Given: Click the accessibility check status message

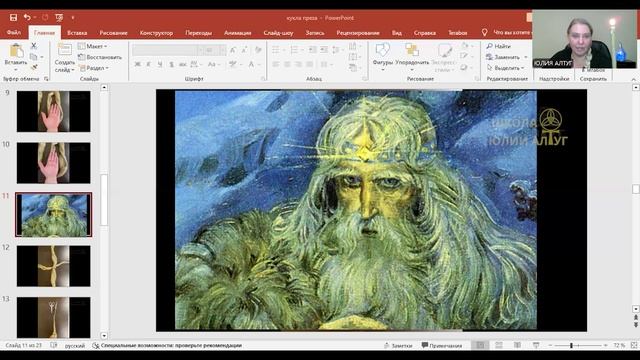Looking at the screenshot, I should [167, 345].
